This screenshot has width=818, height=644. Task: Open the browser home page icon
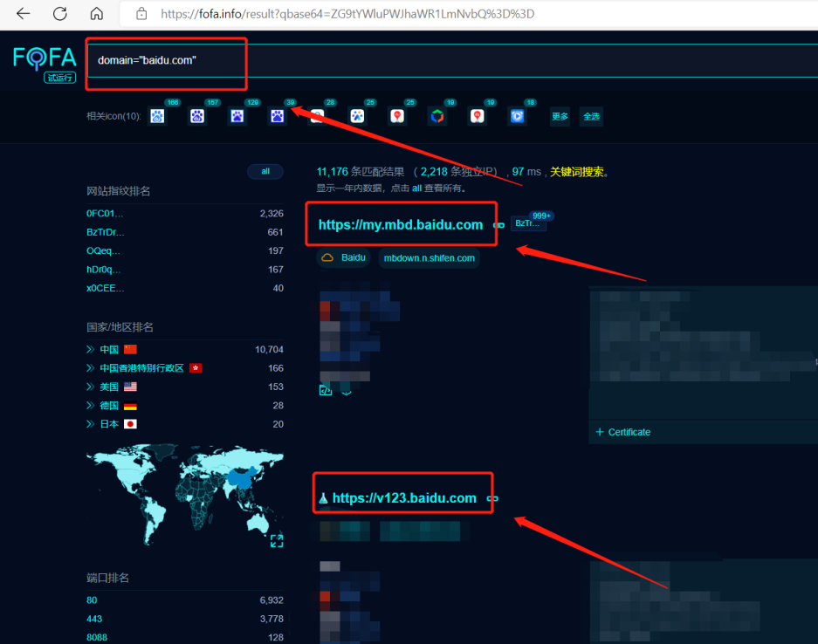click(x=97, y=14)
